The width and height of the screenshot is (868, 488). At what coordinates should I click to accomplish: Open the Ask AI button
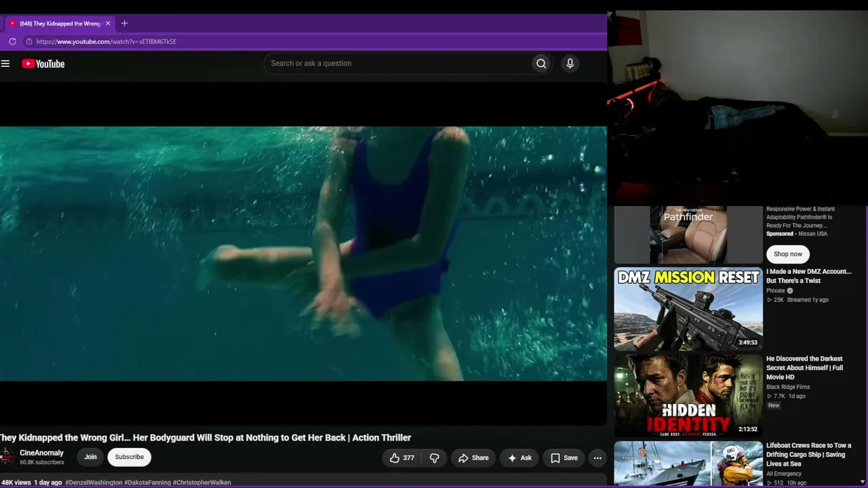pos(519,458)
